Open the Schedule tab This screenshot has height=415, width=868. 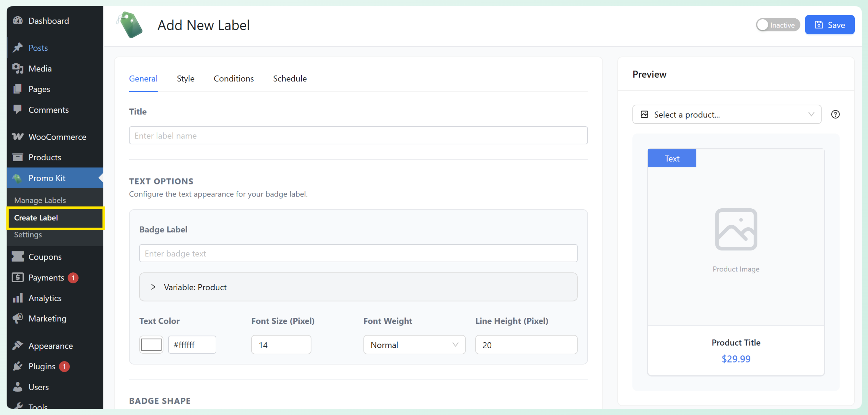pyautogui.click(x=290, y=79)
